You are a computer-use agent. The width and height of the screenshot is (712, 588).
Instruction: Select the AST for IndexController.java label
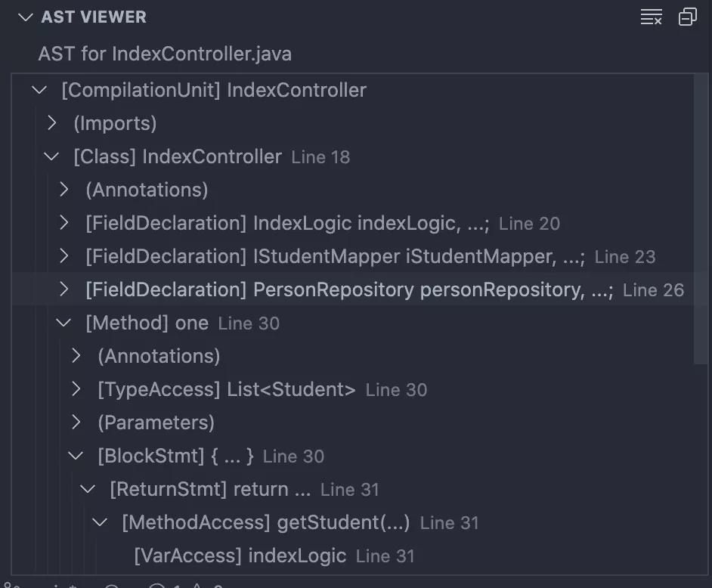pyautogui.click(x=165, y=54)
